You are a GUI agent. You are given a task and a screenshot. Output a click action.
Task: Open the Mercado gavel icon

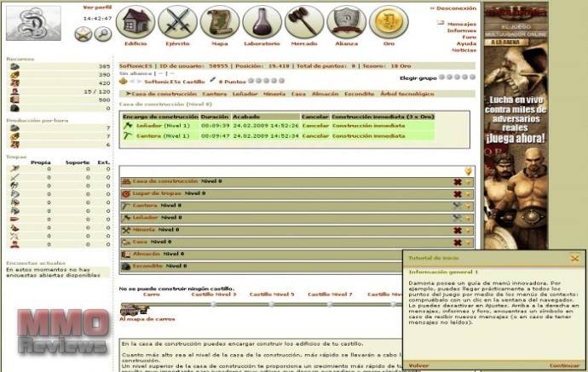coord(304,22)
